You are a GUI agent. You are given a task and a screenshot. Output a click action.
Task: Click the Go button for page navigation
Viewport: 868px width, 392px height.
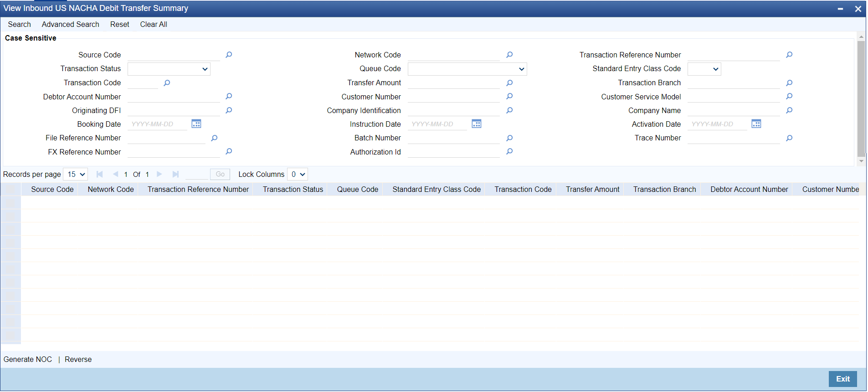220,174
